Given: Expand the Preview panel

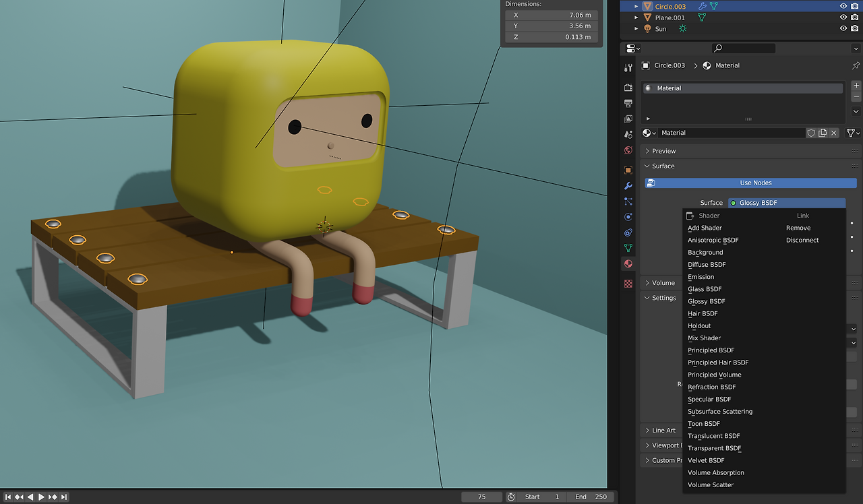Looking at the screenshot, I should 648,151.
